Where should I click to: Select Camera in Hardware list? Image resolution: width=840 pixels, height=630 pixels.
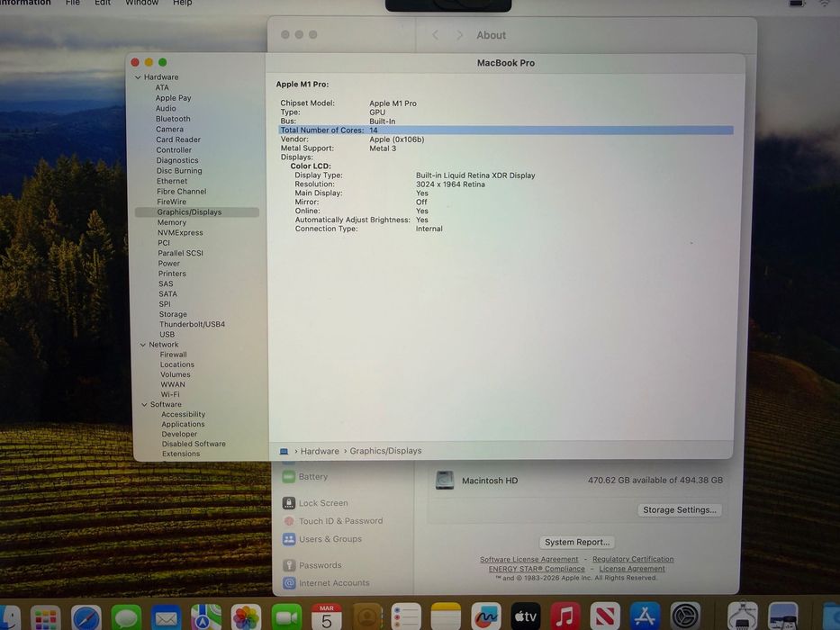[x=169, y=129]
